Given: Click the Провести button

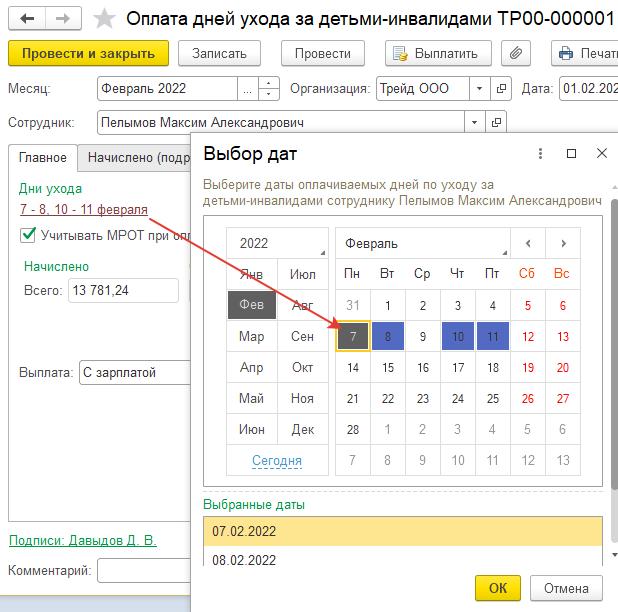Looking at the screenshot, I should 322,53.
